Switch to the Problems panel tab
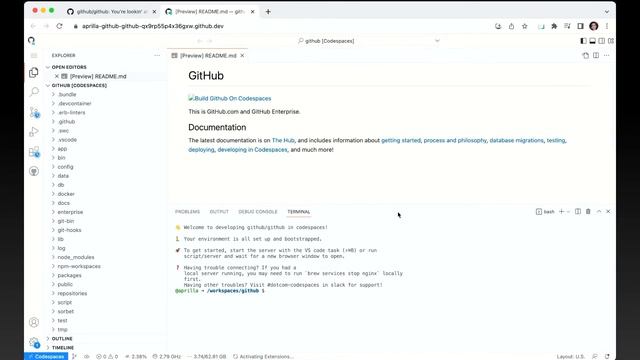The width and height of the screenshot is (640, 360). [x=187, y=211]
